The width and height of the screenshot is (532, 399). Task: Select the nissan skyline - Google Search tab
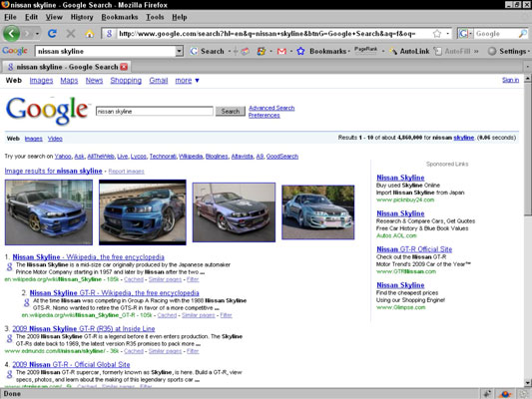tap(67, 67)
